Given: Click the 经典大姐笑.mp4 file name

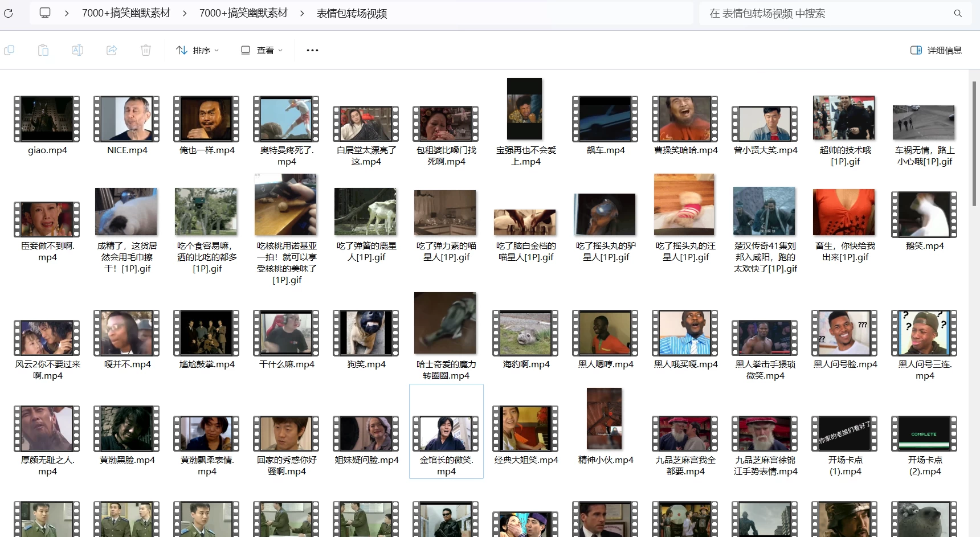Looking at the screenshot, I should (x=526, y=460).
